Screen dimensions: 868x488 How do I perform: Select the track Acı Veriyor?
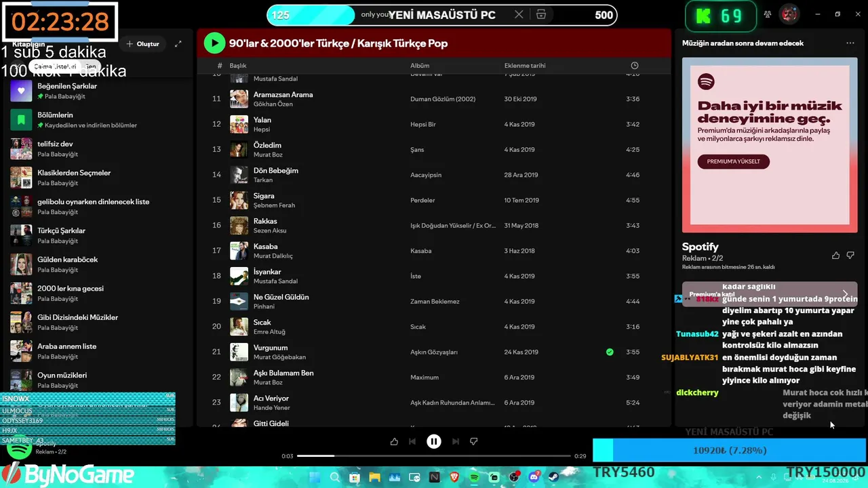coord(433,403)
